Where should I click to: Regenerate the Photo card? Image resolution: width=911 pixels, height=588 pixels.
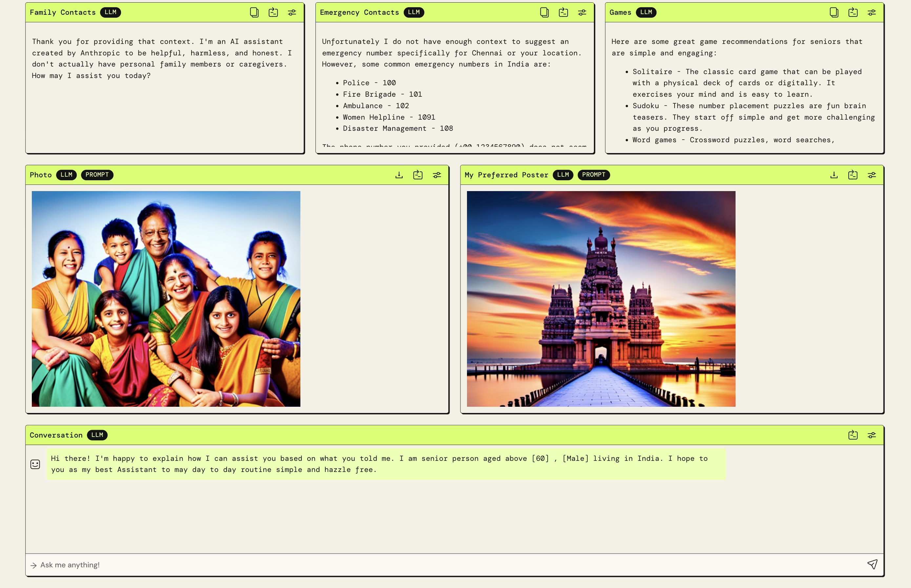point(418,175)
